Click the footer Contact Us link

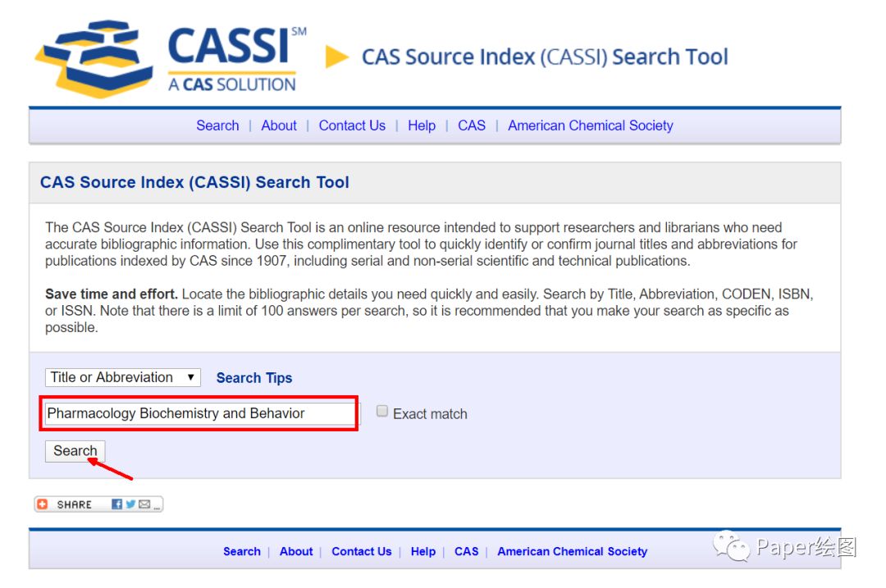362,551
